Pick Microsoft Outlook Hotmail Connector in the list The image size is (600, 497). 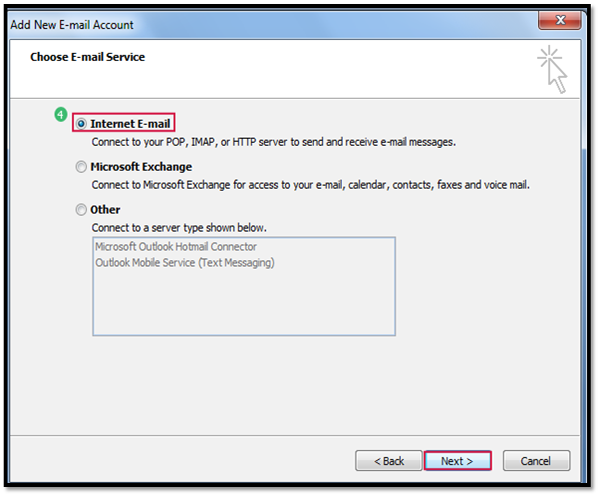point(176,247)
